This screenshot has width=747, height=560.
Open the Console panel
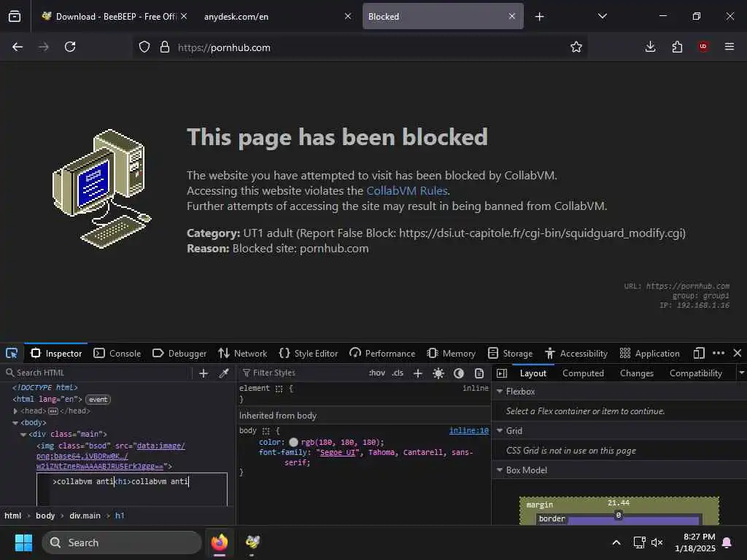point(117,354)
